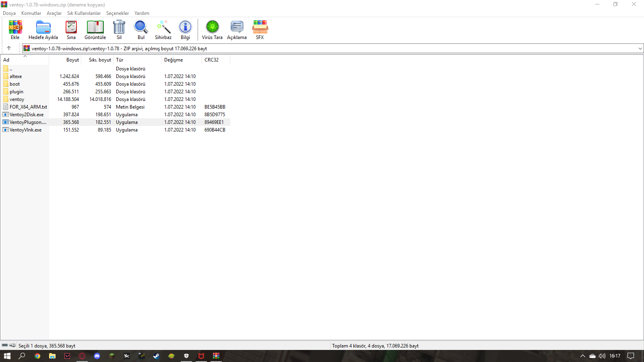Viewport: 644px width, 362px height.
Task: Click the WinRAR icon on the taskbar
Action: tap(216, 356)
